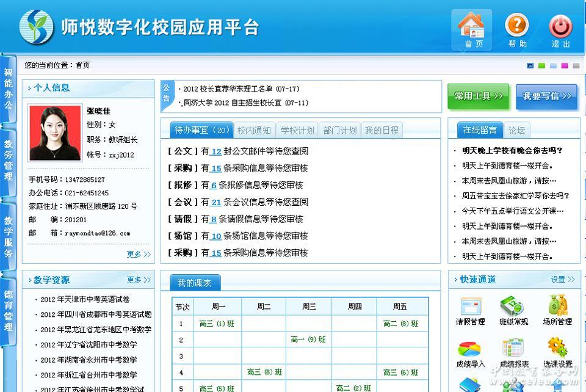Viewport: 586px width, 392px height.
Task: Open 设置 in 快速通道 panel
Action: [x=562, y=280]
